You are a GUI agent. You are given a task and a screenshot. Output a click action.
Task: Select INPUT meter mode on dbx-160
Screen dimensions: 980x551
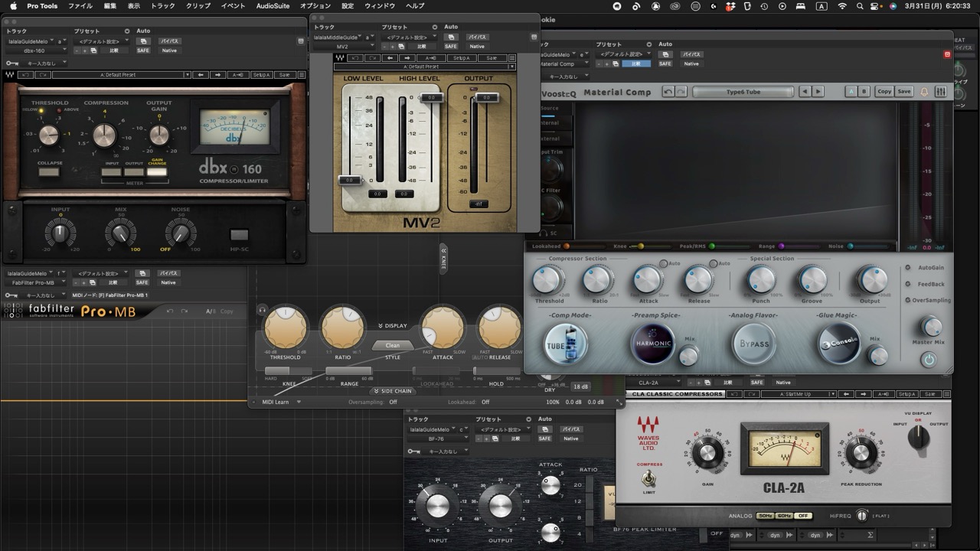point(112,172)
